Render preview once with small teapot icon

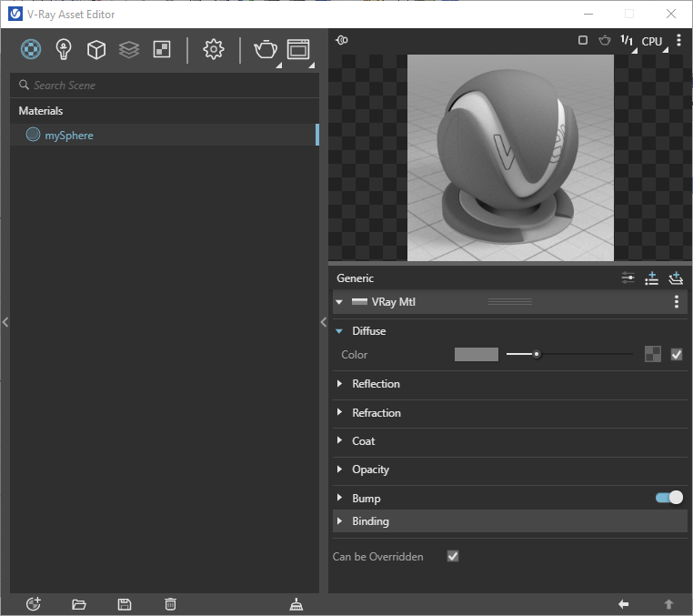(605, 40)
